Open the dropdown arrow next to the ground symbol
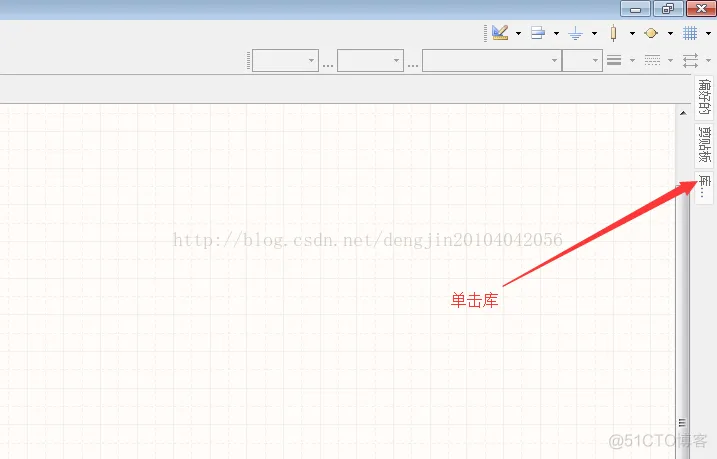 (594, 33)
